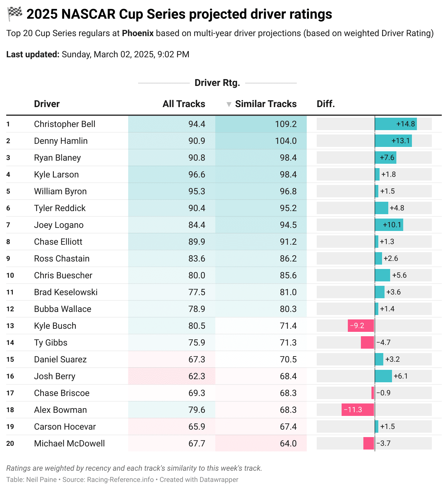Click the bold Phoenix track name

(138, 33)
